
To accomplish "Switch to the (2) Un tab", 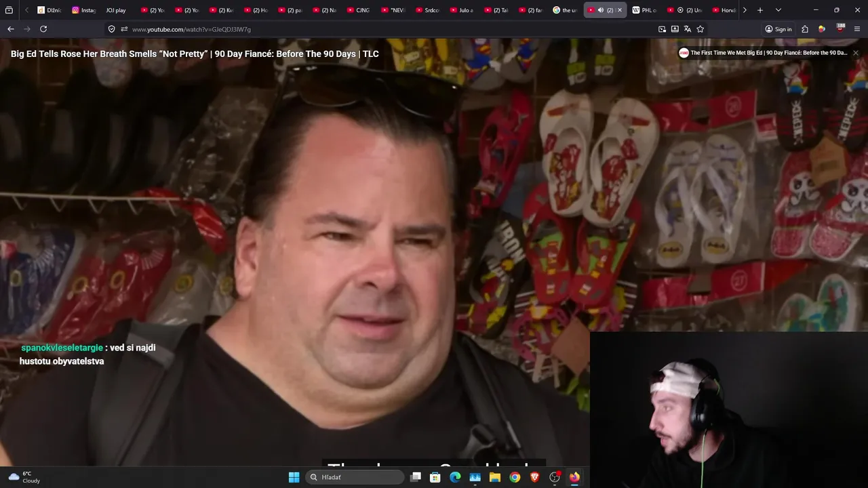I will click(684, 10).
